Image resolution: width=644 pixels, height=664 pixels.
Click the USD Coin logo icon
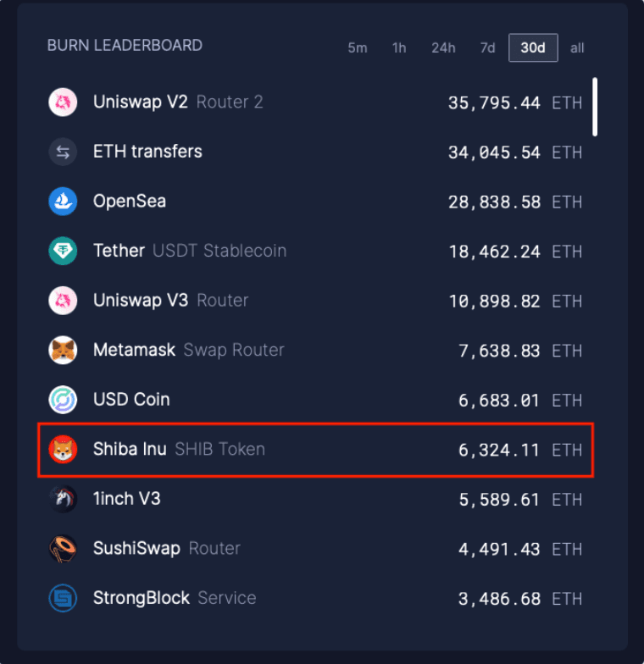tap(63, 400)
